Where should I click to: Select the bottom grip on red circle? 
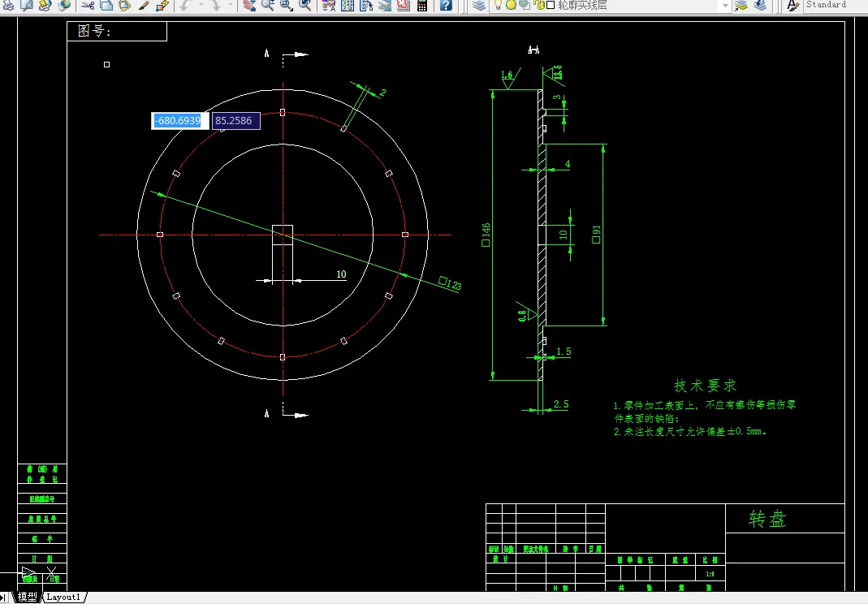point(283,357)
